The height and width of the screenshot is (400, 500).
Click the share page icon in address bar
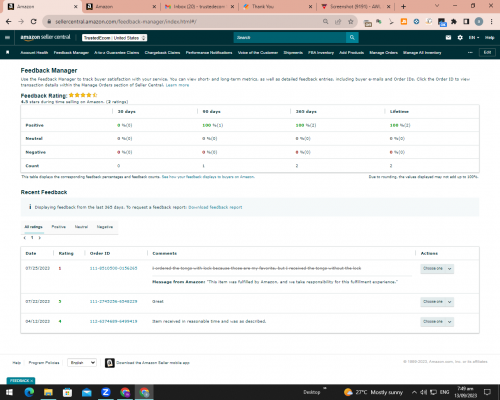[x=338, y=22]
